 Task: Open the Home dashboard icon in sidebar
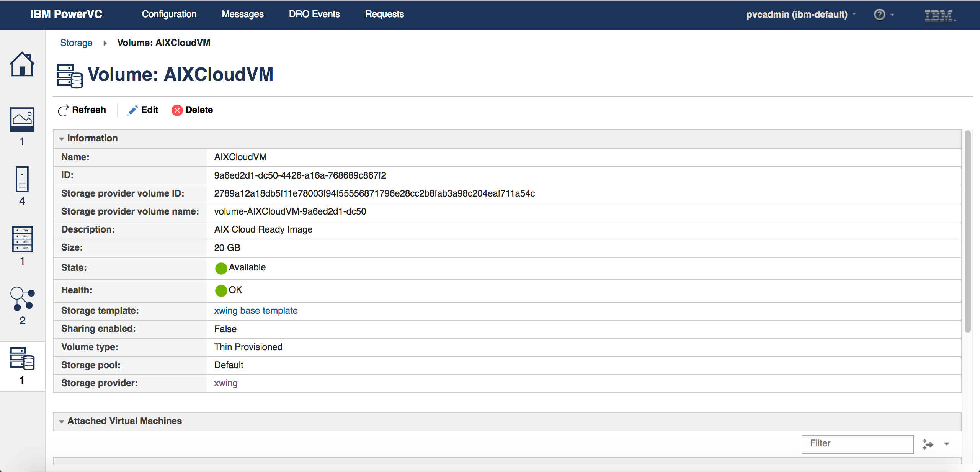22,64
